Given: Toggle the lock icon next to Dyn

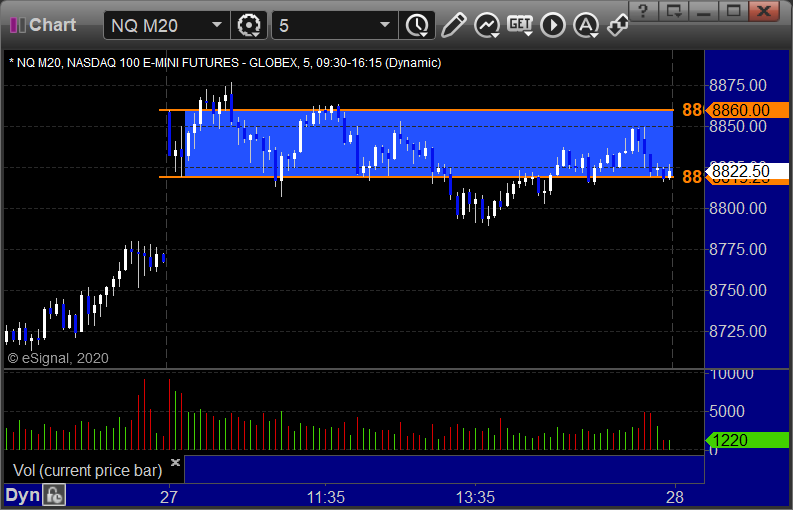Looking at the screenshot, I should tap(54, 495).
